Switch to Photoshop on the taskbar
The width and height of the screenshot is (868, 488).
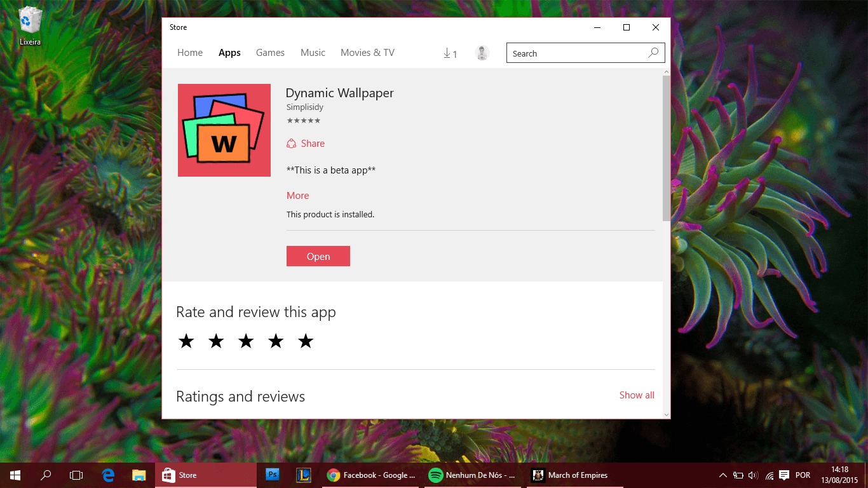click(x=273, y=475)
